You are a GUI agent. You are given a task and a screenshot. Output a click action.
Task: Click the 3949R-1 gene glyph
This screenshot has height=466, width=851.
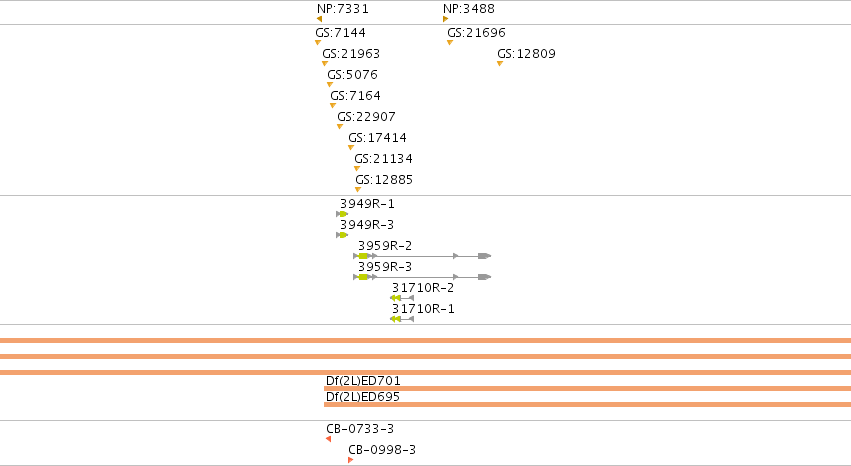(342, 214)
